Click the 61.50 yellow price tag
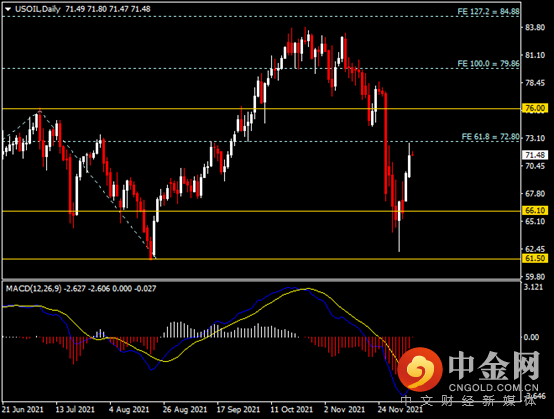This screenshot has height=419, width=554. [535, 258]
